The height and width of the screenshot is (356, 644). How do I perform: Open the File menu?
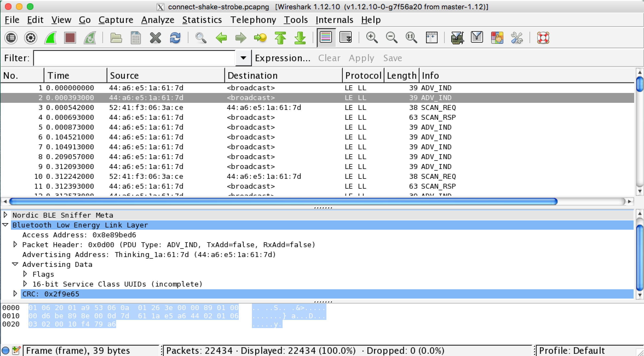[12, 20]
